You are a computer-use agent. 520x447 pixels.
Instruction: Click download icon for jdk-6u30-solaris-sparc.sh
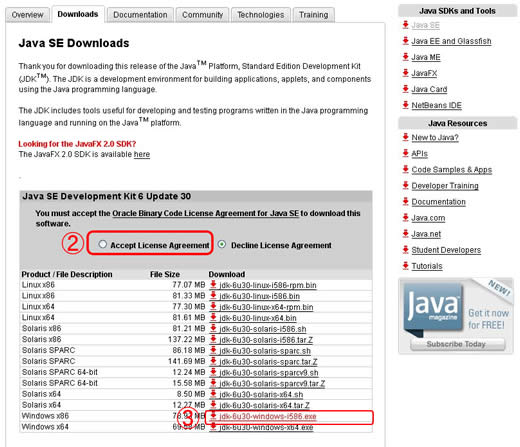point(213,351)
